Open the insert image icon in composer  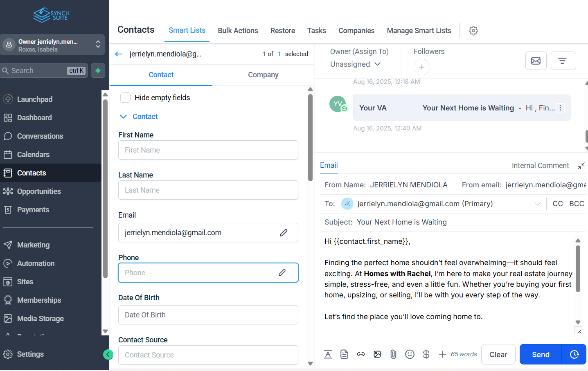(x=377, y=354)
